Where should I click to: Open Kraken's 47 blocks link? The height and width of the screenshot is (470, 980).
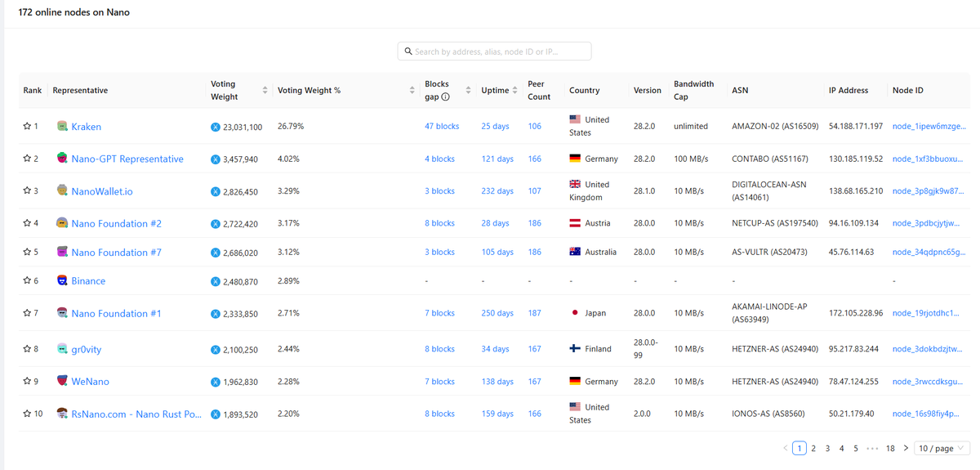pyautogui.click(x=442, y=127)
